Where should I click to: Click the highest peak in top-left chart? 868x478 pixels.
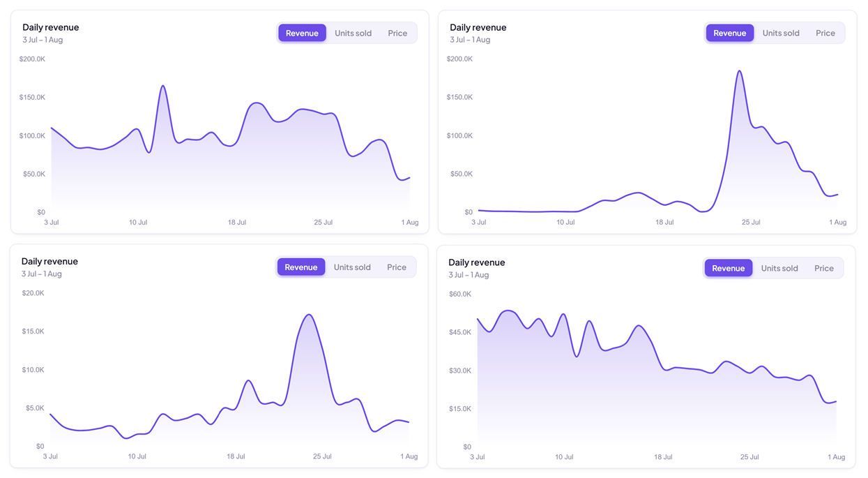pos(163,86)
